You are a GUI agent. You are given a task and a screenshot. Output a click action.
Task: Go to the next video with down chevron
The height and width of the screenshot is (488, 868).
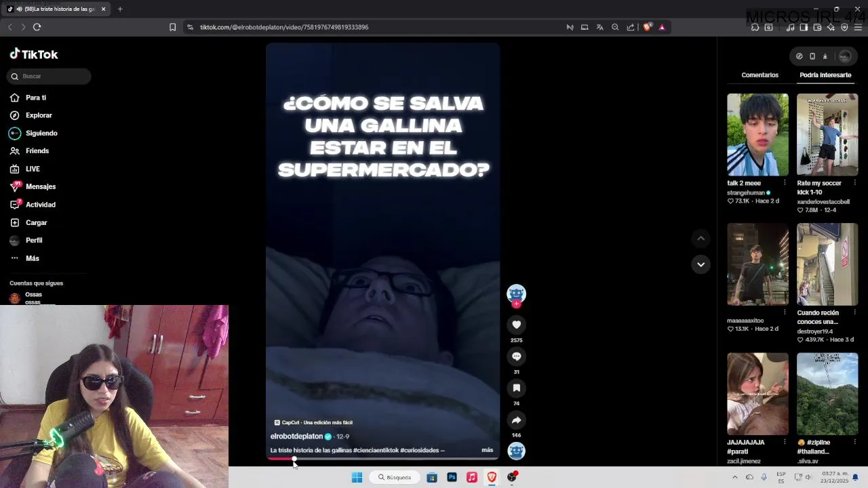701,264
